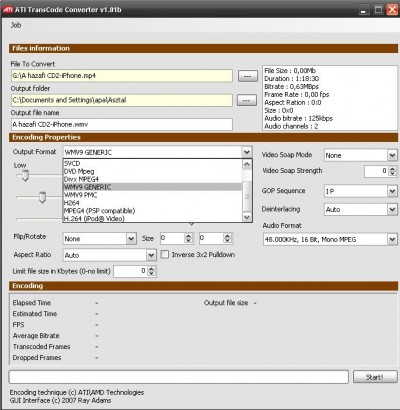Increase Video Soap Strength with up arrow

click(x=393, y=169)
